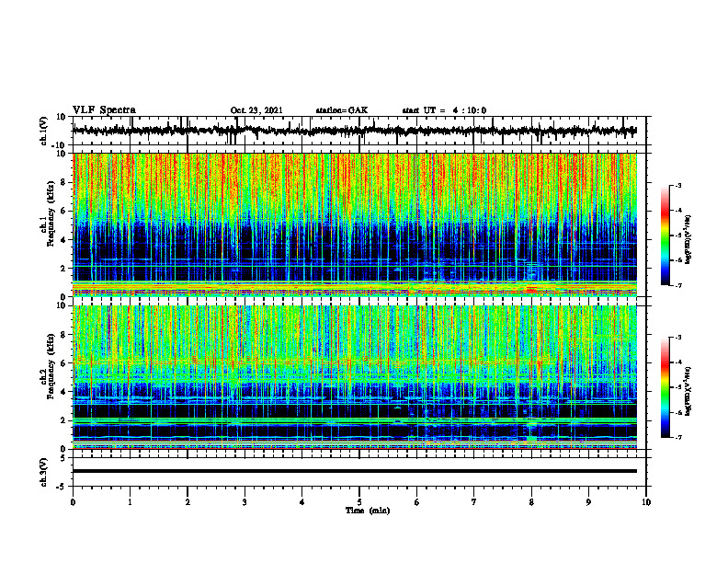Viewport: 728px width, 563px height.
Task: Click the ch.1 frequency spectrogram panel
Action: point(355,224)
